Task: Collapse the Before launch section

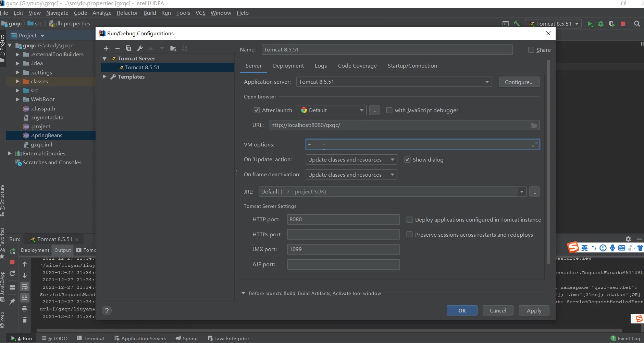Action: [x=243, y=293]
